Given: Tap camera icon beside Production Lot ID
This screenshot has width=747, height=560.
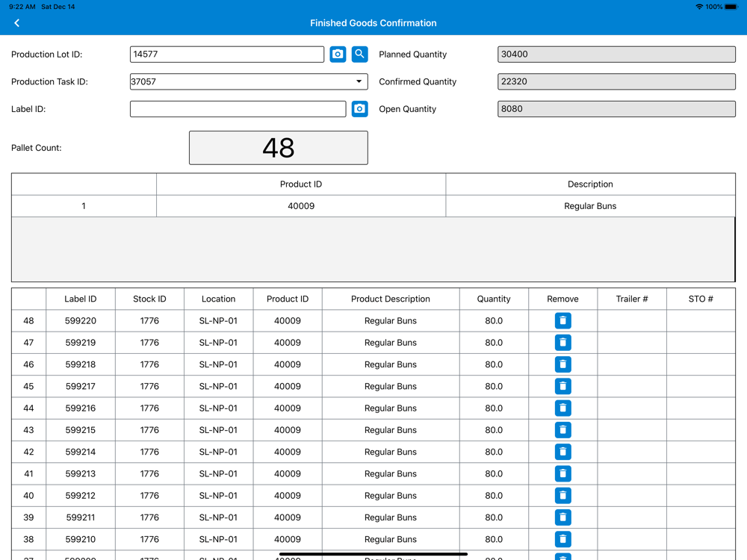Looking at the screenshot, I should pos(338,55).
